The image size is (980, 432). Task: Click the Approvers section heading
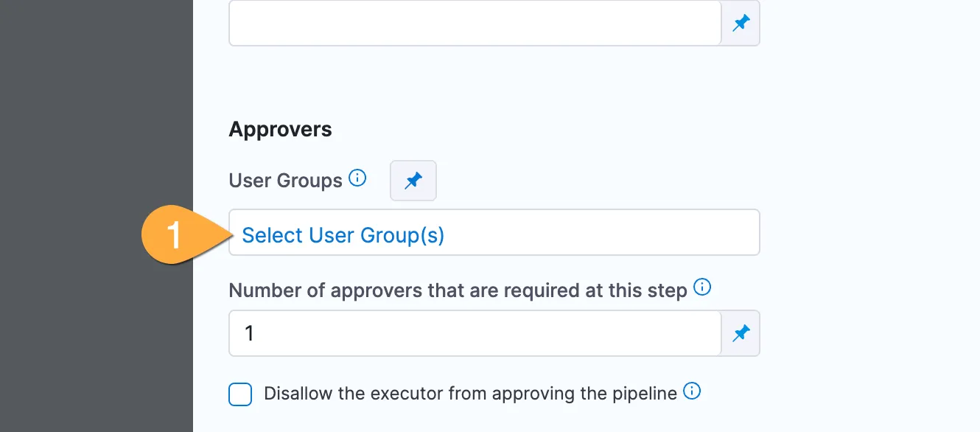280,130
